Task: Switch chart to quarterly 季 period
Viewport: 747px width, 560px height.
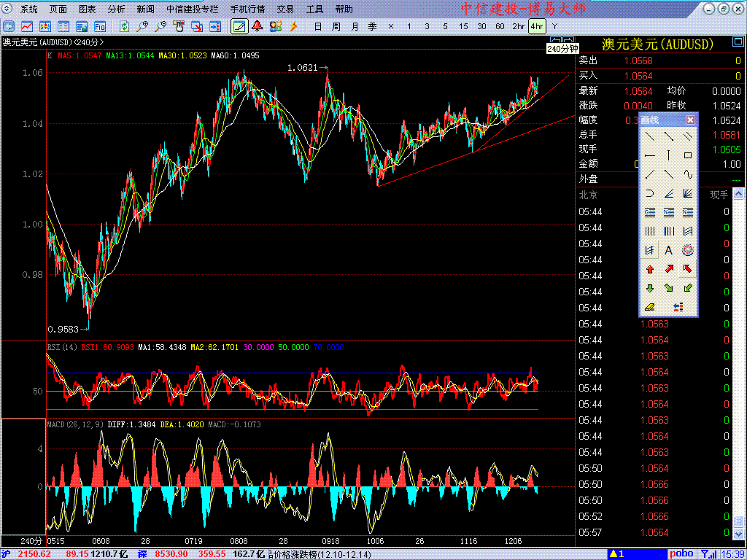Action: pos(373,26)
